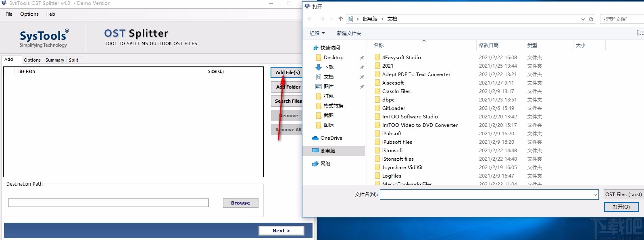
Task: Click the Add File(s) button
Action: point(287,72)
